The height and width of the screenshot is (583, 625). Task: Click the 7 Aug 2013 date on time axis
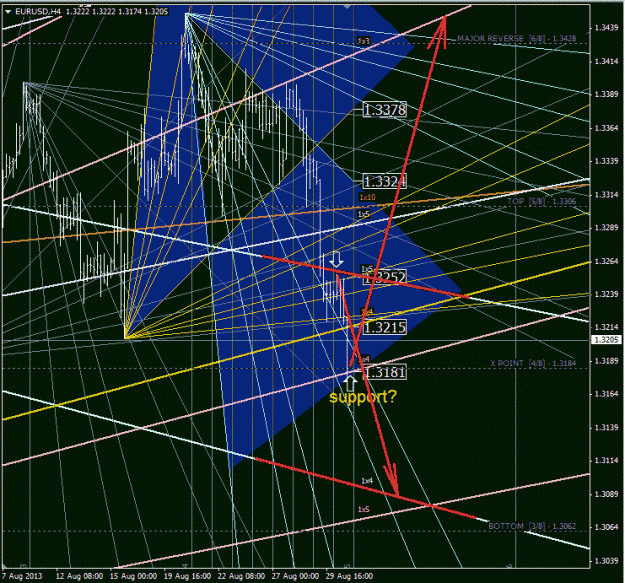22,576
